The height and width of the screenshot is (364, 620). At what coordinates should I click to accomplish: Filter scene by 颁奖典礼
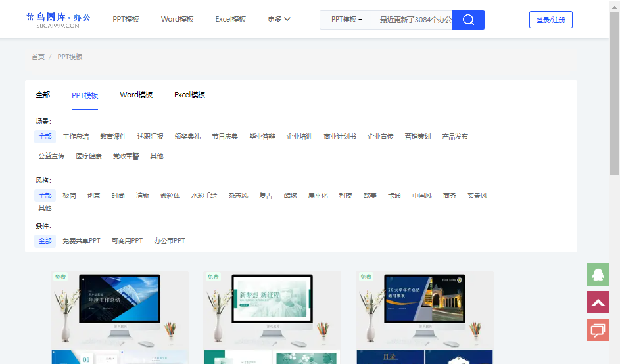click(x=188, y=137)
